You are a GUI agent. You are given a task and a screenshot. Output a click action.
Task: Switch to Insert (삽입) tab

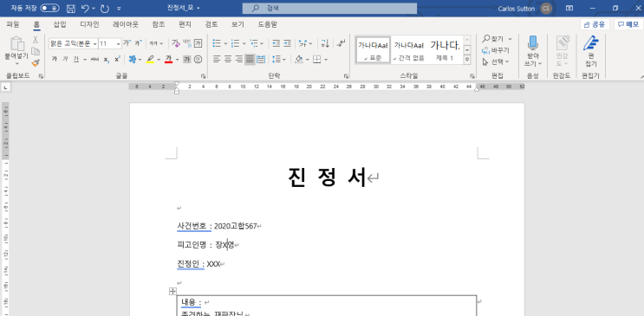pos(60,24)
